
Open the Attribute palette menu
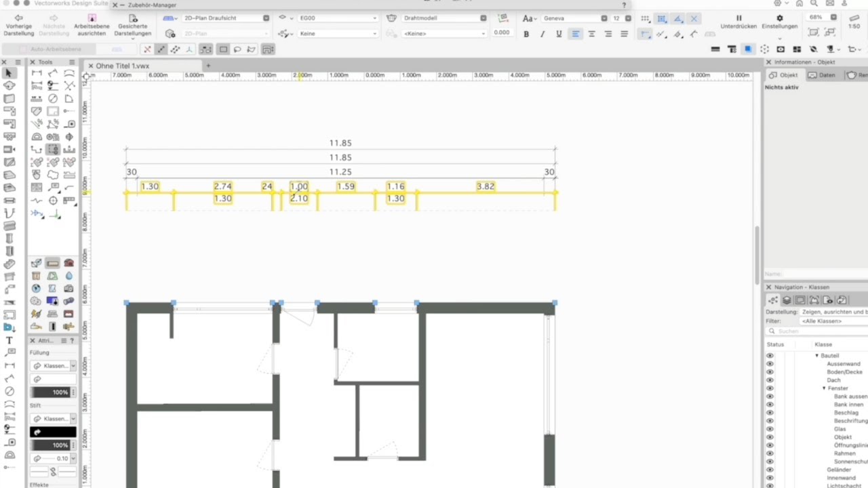tap(64, 341)
